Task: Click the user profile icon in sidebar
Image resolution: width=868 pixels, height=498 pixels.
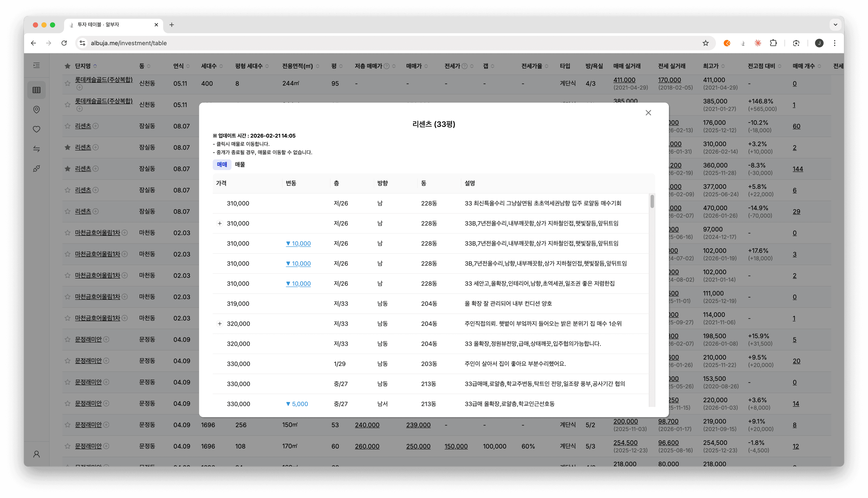Action: (36, 454)
